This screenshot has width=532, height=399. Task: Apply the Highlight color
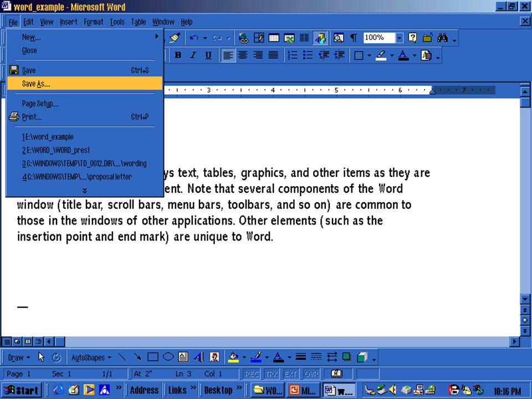(x=381, y=55)
